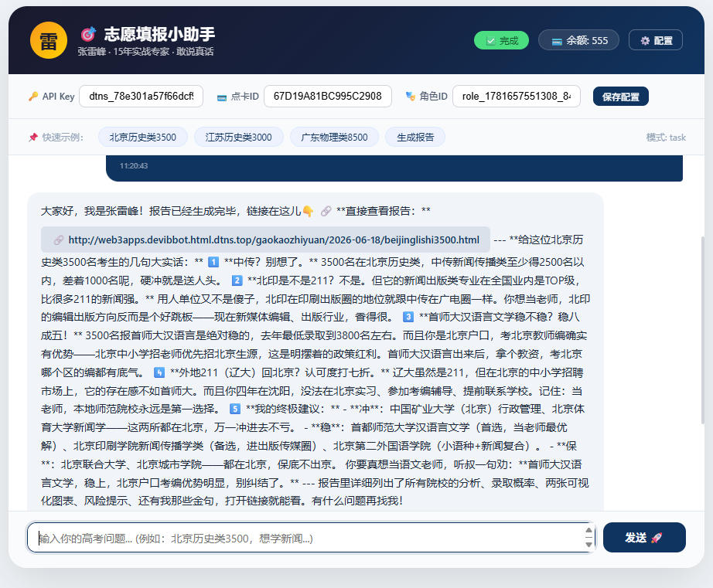Click the number 4 emoji in reply
The height and width of the screenshot is (588, 713).
tap(159, 372)
